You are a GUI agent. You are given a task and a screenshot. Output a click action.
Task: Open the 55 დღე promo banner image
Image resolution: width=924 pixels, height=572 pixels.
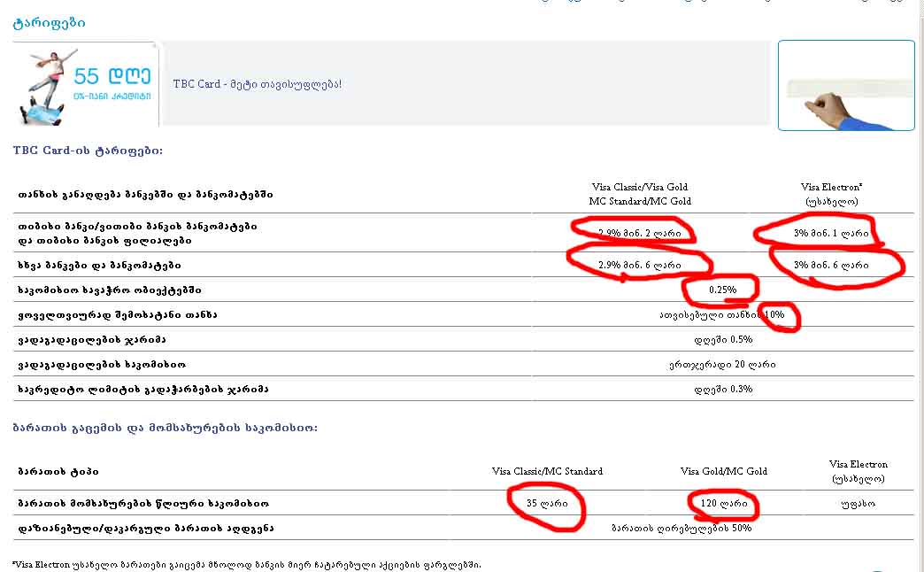[86, 84]
